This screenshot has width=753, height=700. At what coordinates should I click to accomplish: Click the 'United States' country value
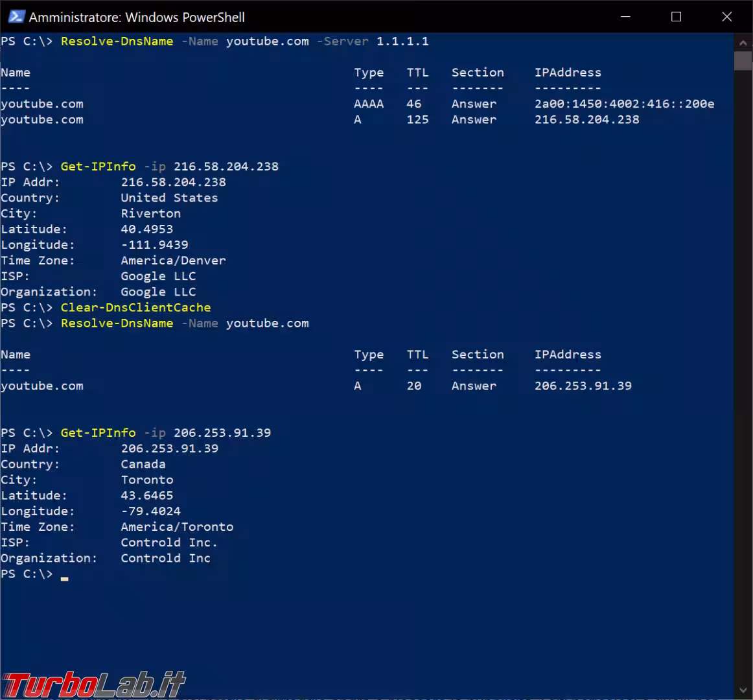(169, 198)
